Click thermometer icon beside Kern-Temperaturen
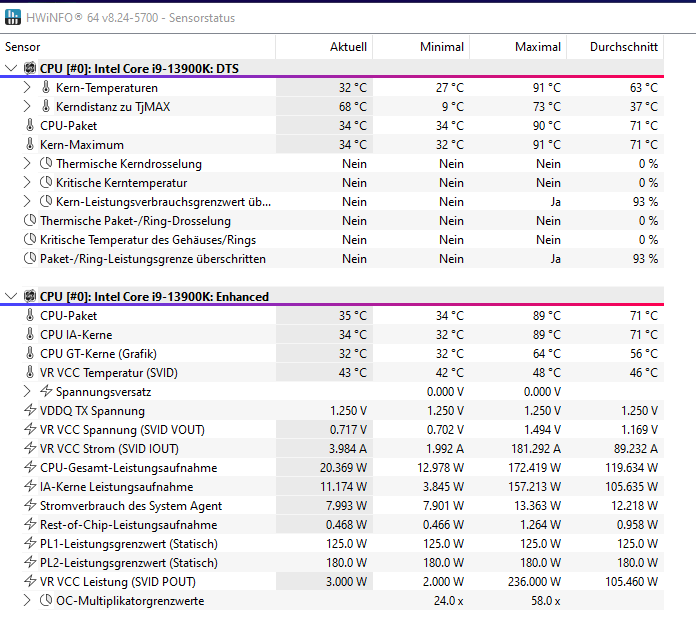The width and height of the screenshot is (696, 628). click(46, 87)
